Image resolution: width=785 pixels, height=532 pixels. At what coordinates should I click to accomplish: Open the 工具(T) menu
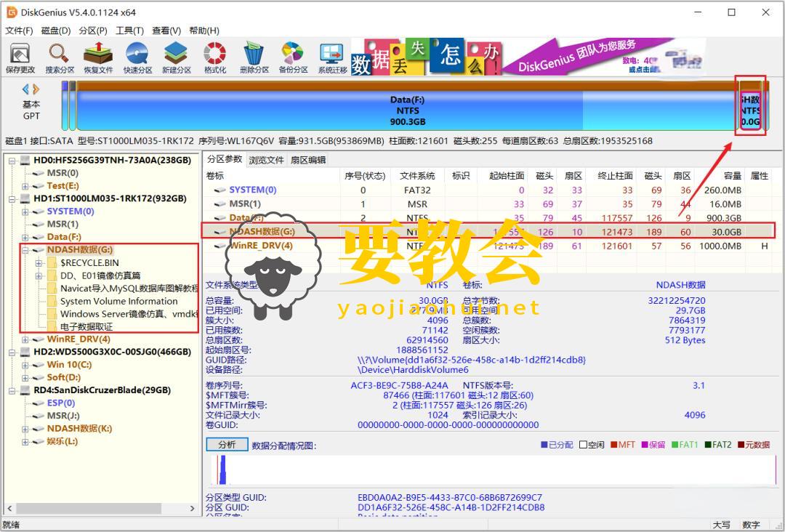point(129,31)
